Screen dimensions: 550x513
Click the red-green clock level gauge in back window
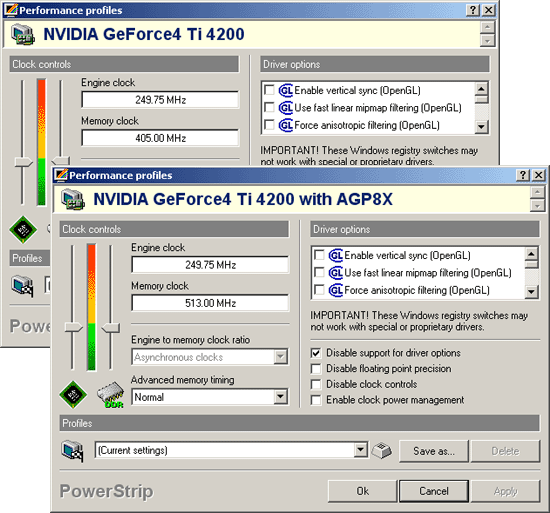click(x=41, y=142)
